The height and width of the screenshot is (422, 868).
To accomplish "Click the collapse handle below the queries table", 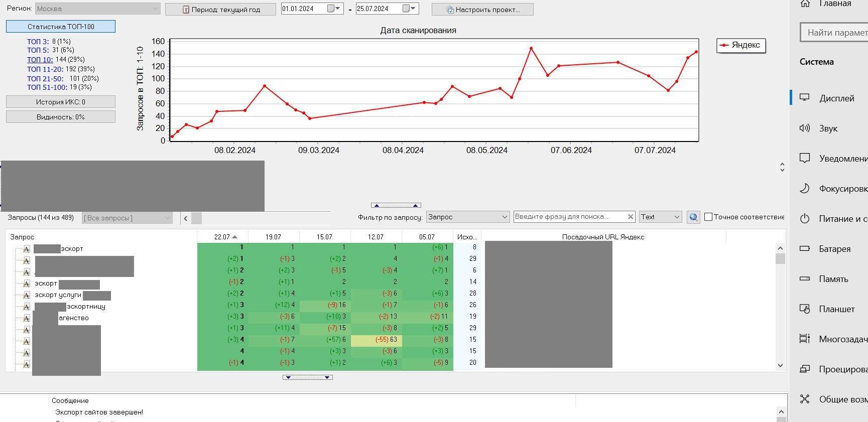I will [x=308, y=377].
